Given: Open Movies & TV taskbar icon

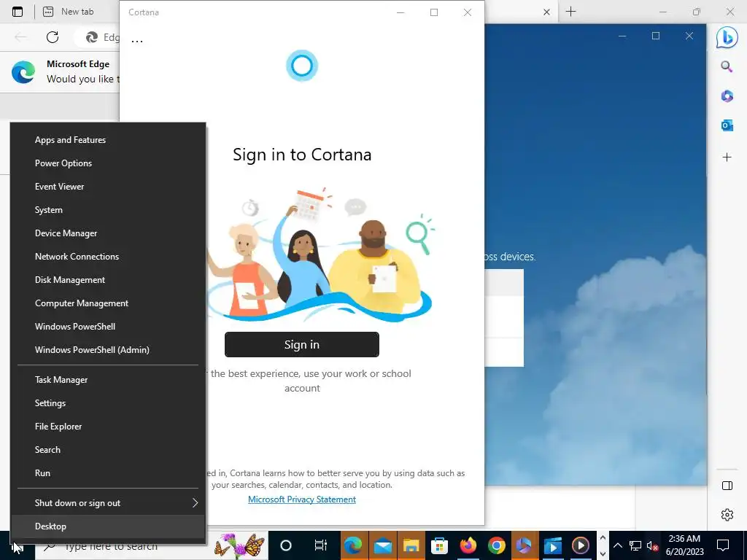Looking at the screenshot, I should tap(553, 545).
